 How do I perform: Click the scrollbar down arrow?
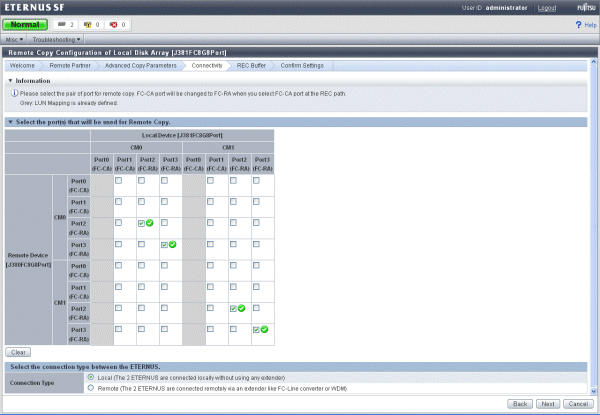[593, 391]
